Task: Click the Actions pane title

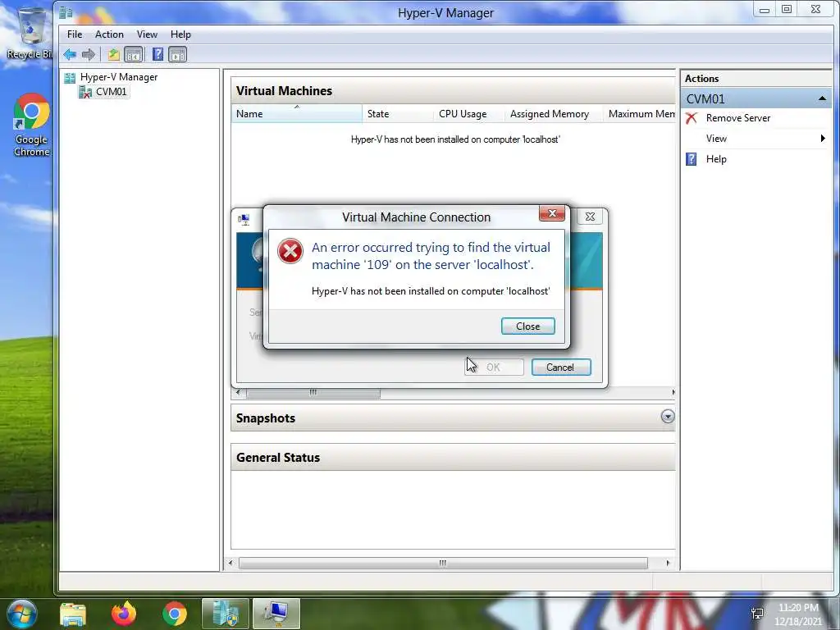Action: point(702,78)
